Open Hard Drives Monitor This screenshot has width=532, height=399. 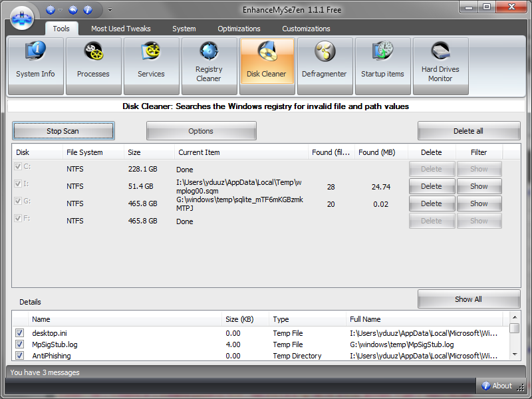coord(440,66)
